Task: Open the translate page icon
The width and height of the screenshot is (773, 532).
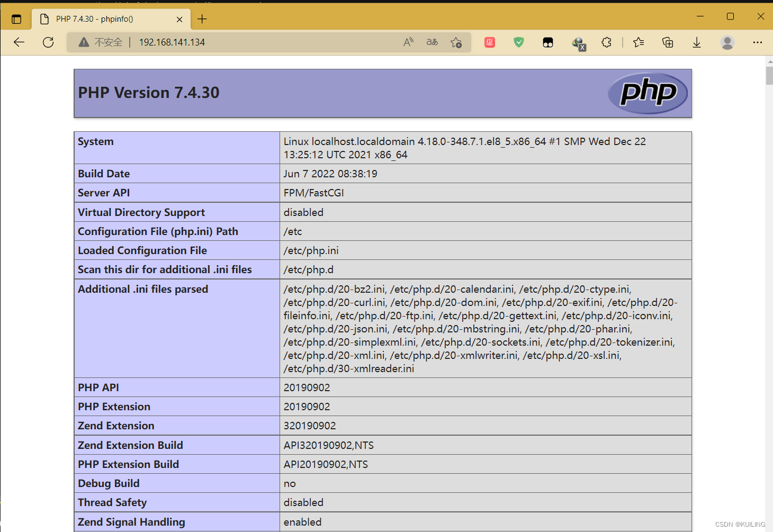Action: coord(432,42)
